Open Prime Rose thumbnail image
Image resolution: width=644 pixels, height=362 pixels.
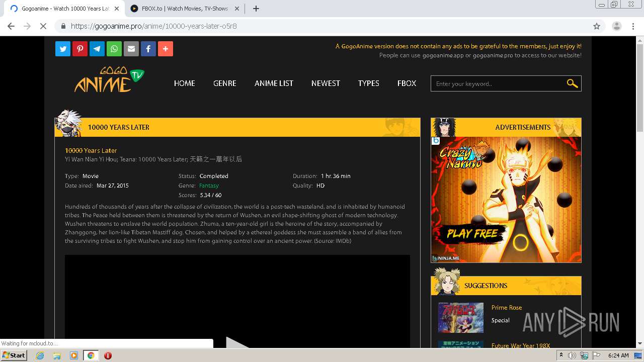(x=461, y=318)
